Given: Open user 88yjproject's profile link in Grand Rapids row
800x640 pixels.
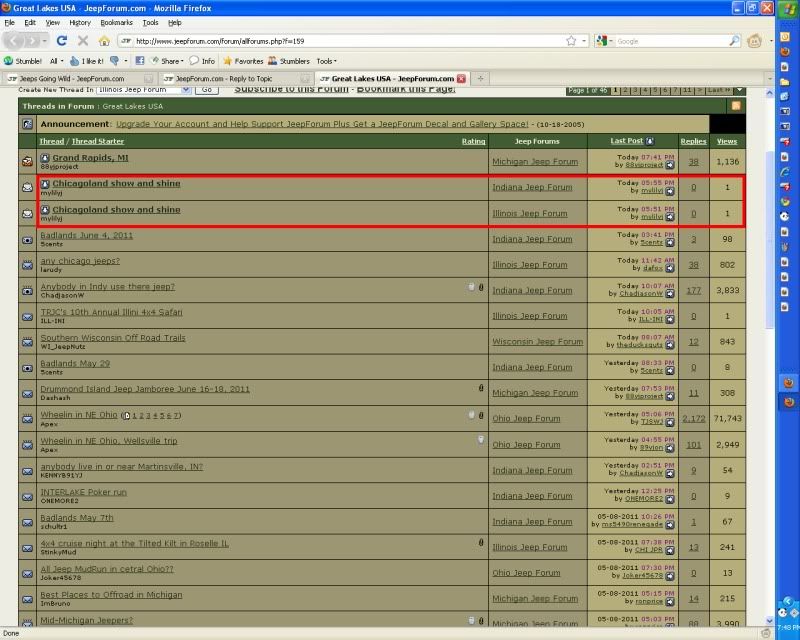Looking at the screenshot, I should [x=644, y=165].
